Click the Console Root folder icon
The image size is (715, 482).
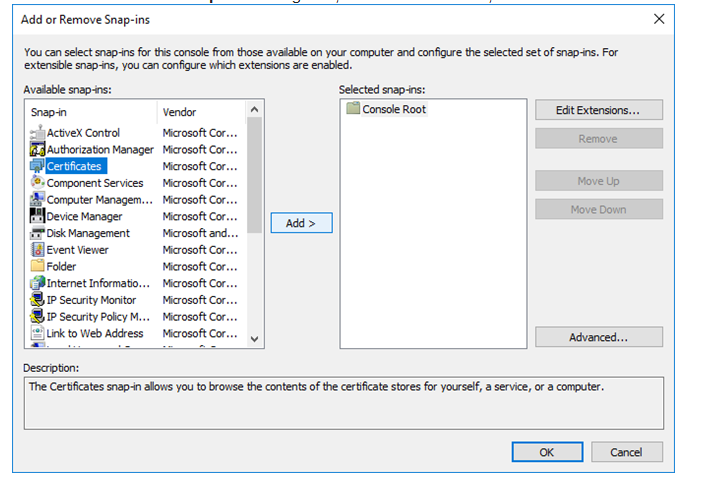353,109
